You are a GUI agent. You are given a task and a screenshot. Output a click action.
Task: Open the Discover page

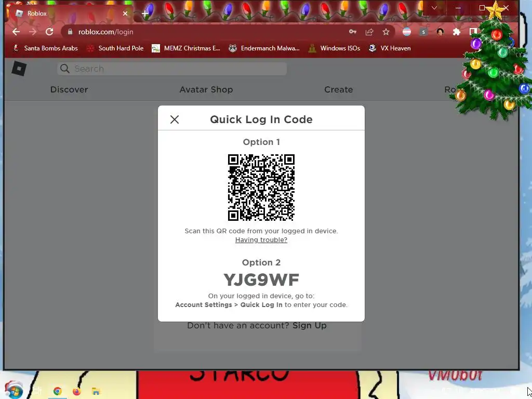pos(69,89)
